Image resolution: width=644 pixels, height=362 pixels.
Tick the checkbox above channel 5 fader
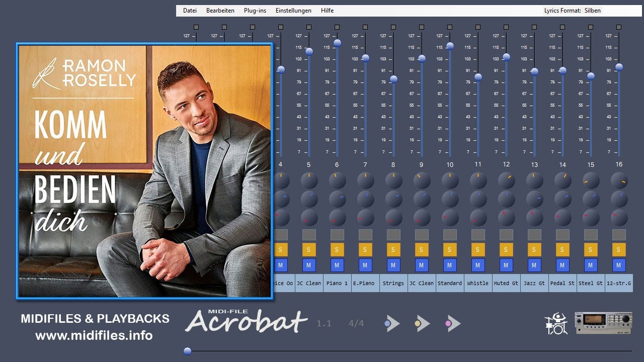[309, 27]
